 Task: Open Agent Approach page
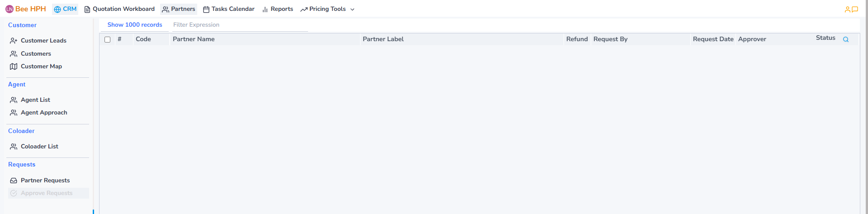44,113
